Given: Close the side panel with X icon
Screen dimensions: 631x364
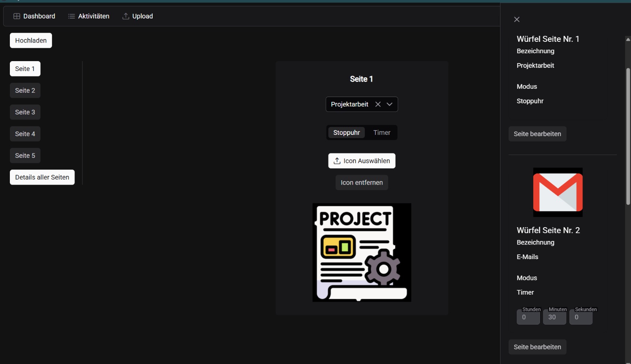Looking at the screenshot, I should click(x=517, y=19).
